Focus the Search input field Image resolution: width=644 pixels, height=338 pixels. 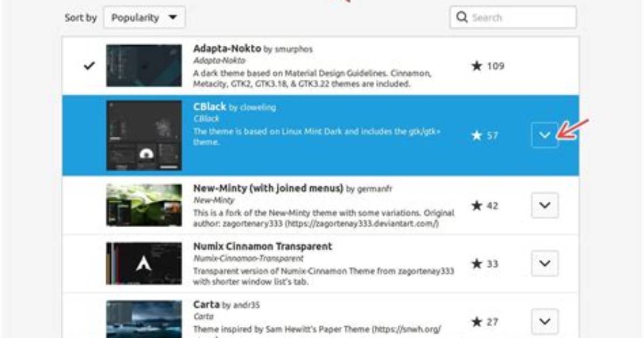point(513,17)
